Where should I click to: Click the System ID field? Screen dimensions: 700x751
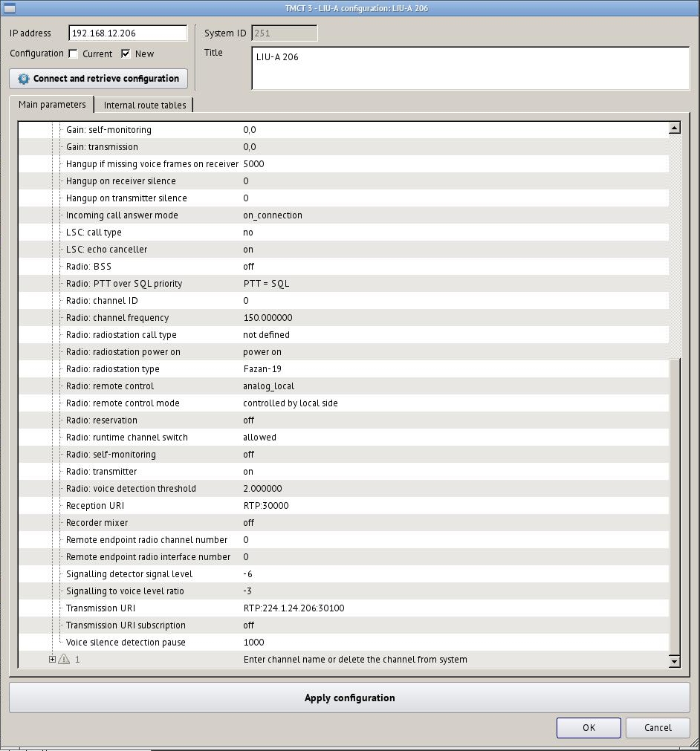point(284,33)
